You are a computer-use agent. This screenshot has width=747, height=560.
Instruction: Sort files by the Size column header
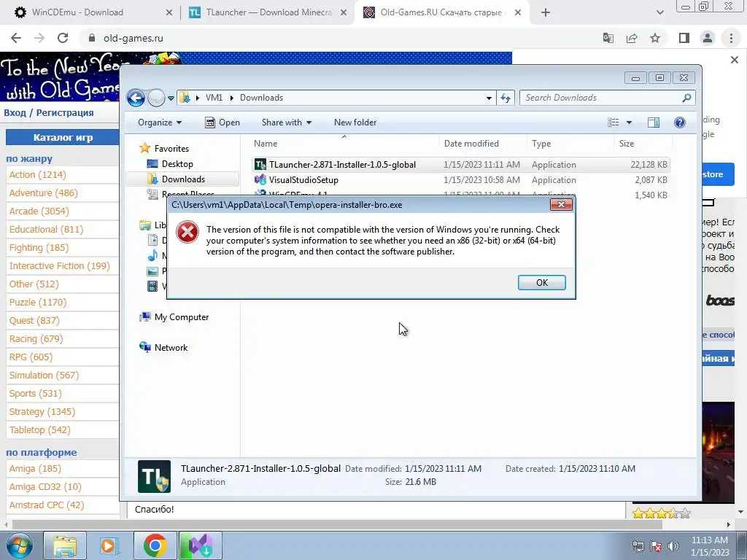coord(627,144)
